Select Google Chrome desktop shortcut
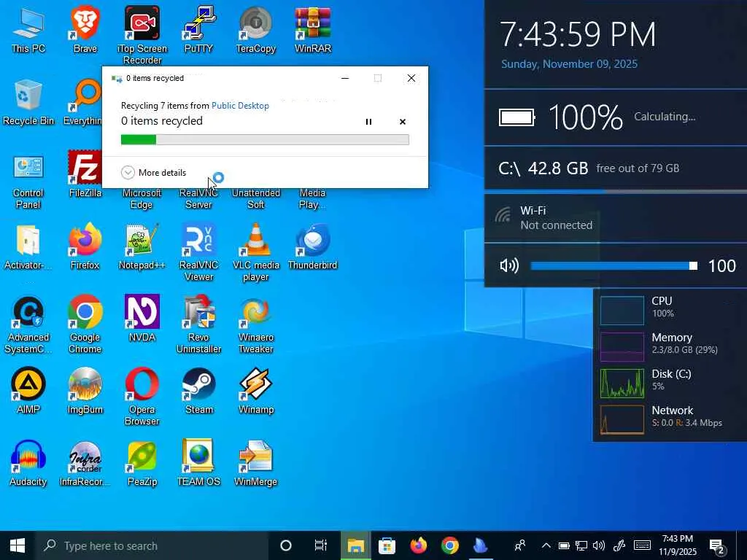Image resolution: width=747 pixels, height=560 pixels. (85, 324)
